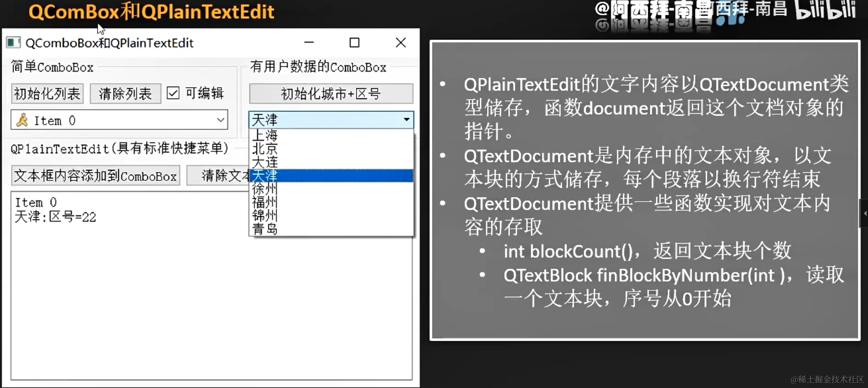Click the 初始化列表 button
The image size is (868, 388).
[47, 93]
